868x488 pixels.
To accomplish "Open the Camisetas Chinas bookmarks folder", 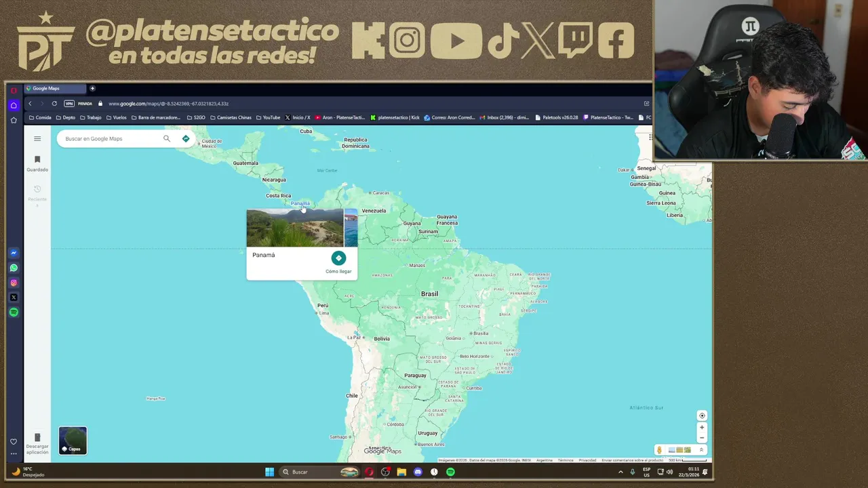I will click(231, 117).
